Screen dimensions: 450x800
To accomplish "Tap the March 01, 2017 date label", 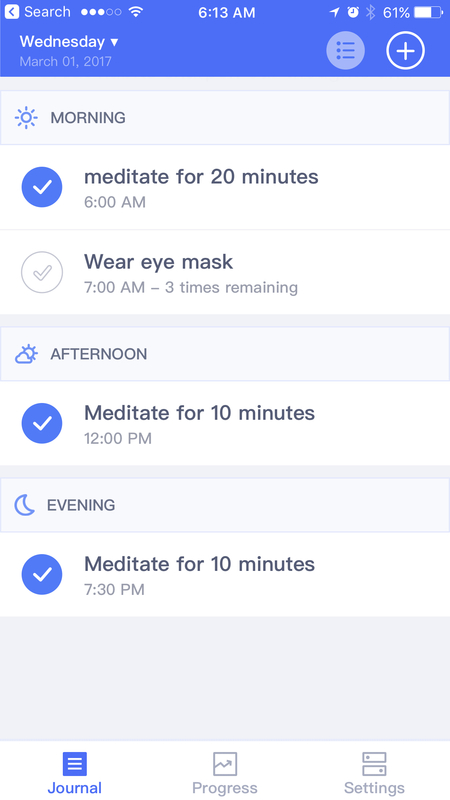I will 65,62.
